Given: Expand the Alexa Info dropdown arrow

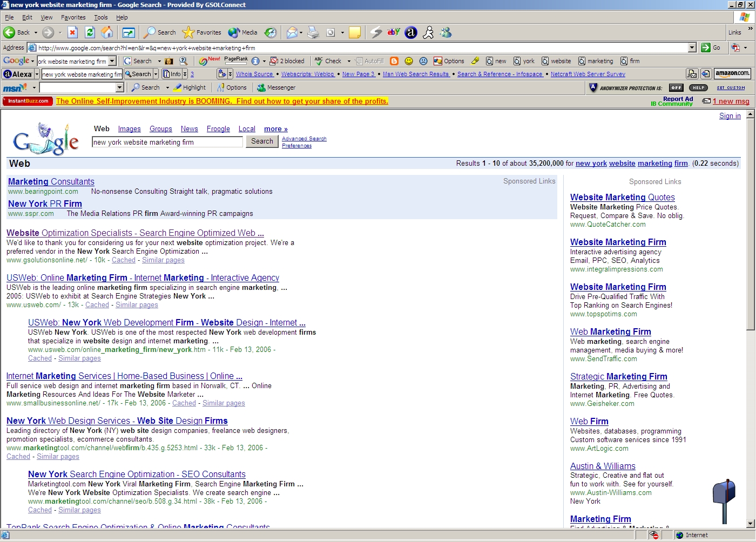Looking at the screenshot, I should 185,74.
